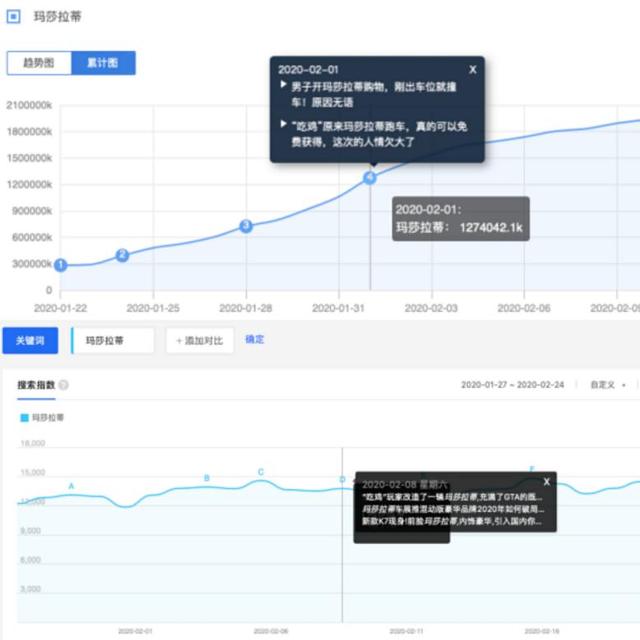640x640 pixels.
Task: Toggle the 玛莎拉蒂 checkbox at top
Action: (13, 17)
